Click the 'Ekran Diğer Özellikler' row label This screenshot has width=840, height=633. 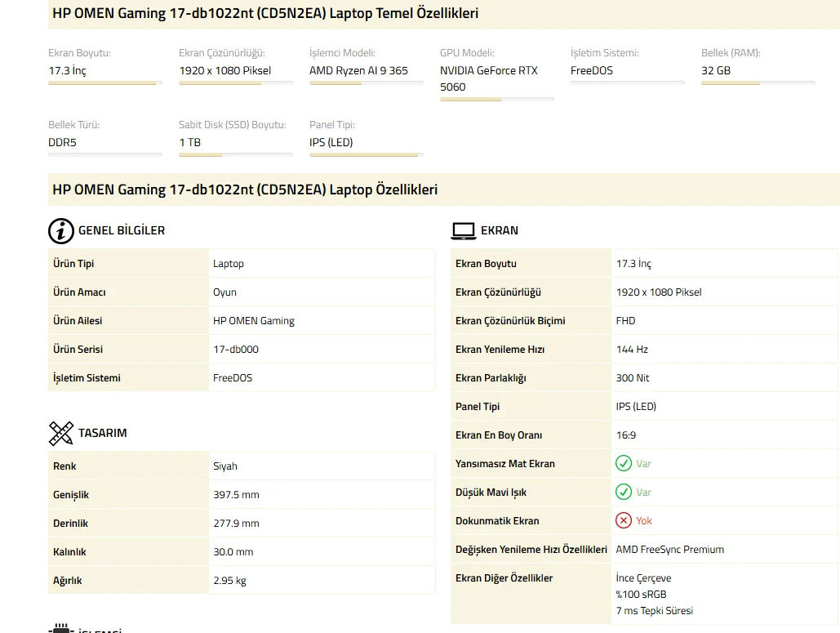pos(504,578)
